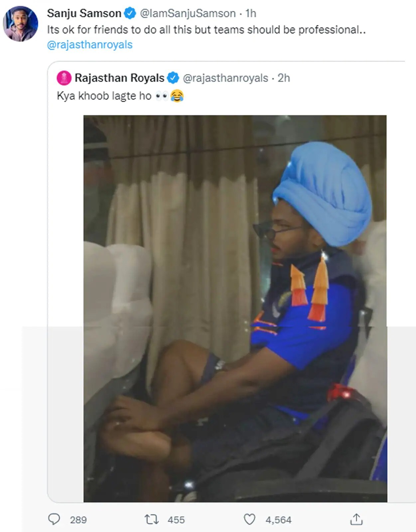This screenshot has height=532, width=416.
Task: Click the 4,564 likes count
Action: click(278, 520)
